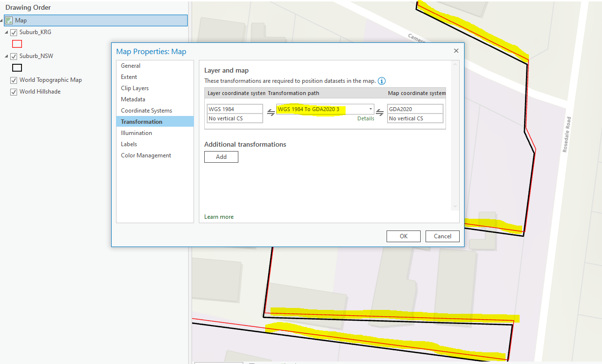
Task: Open the transformation Details link
Action: [366, 118]
